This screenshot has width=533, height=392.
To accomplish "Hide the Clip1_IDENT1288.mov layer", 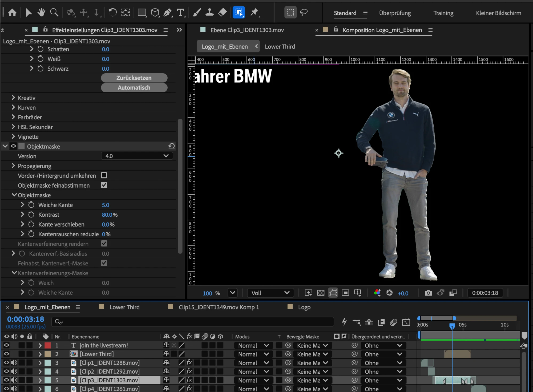I will pos(6,363).
